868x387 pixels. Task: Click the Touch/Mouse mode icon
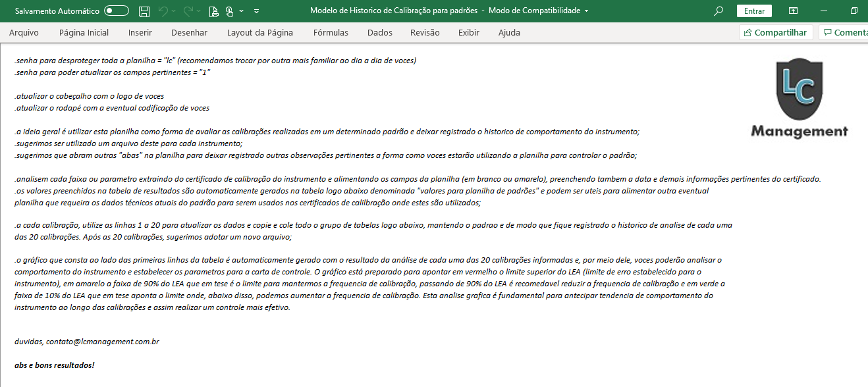(230, 11)
